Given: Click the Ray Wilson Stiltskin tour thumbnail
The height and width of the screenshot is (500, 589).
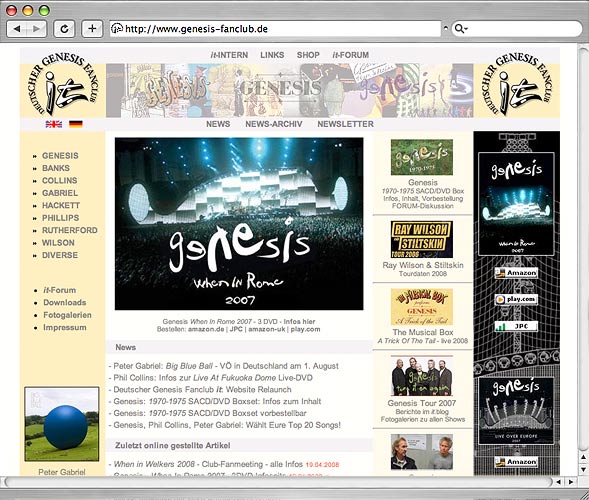Looking at the screenshot, I should tap(421, 239).
